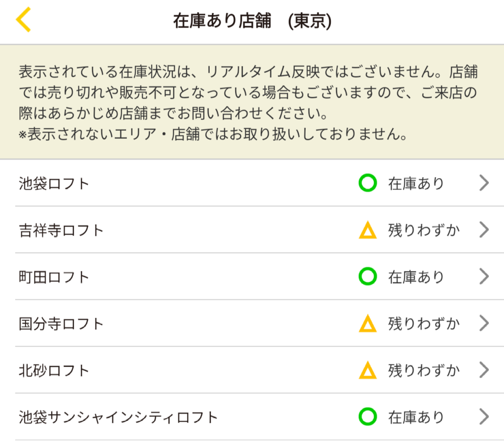This screenshot has width=504, height=442.
Task: Open the 吉祥寺ロフト row using the right chevron
Action: 483,230
